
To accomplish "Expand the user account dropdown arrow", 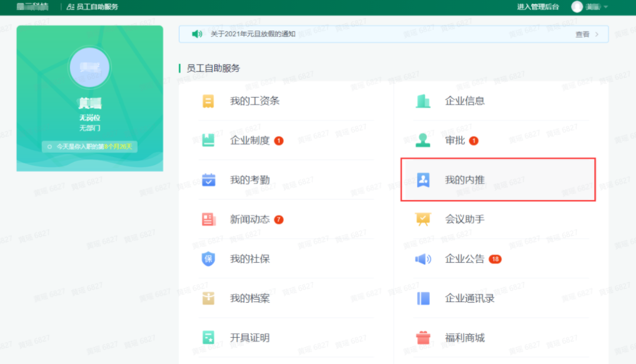I will (x=605, y=7).
